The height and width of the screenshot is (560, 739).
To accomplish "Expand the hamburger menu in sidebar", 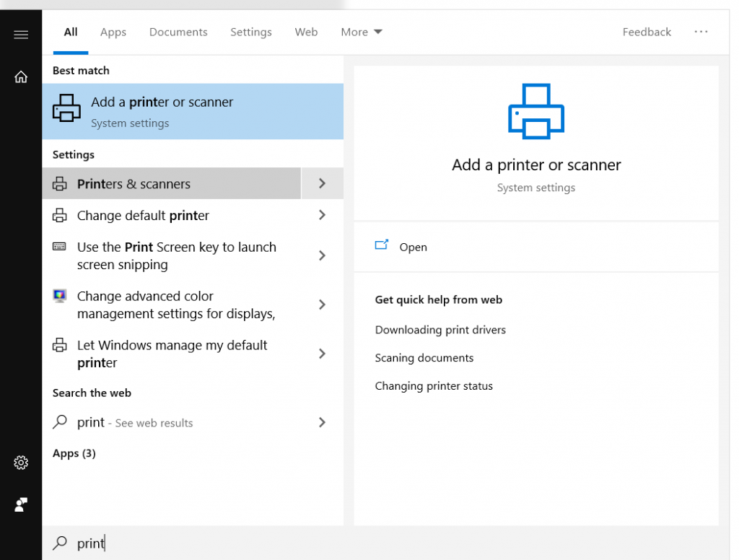I will pyautogui.click(x=21, y=35).
